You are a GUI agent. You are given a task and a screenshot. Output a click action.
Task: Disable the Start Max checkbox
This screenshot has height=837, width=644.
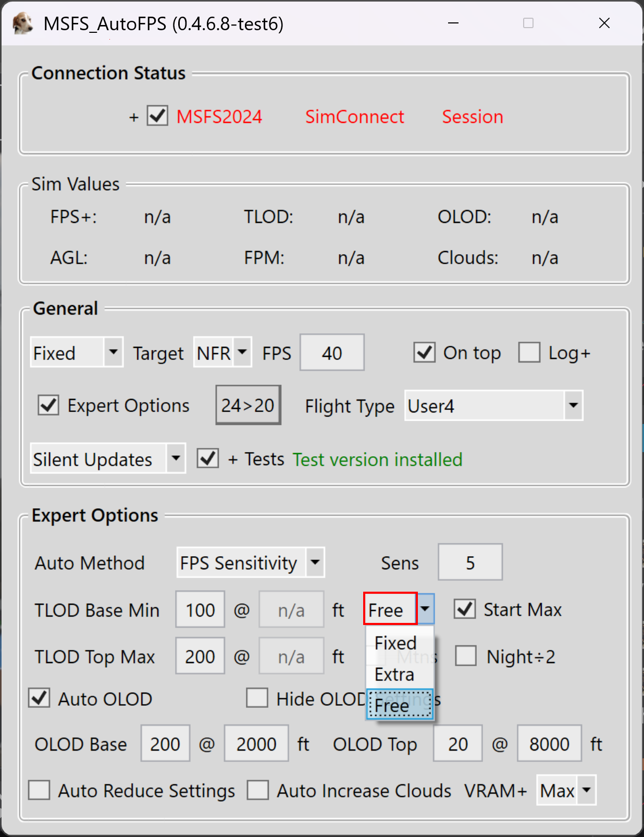(464, 609)
